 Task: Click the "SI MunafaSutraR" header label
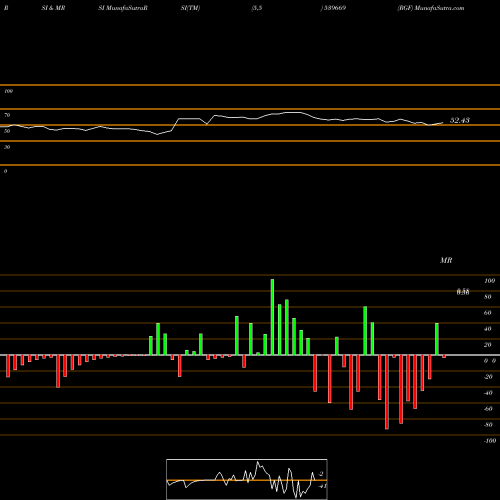click(x=123, y=8)
